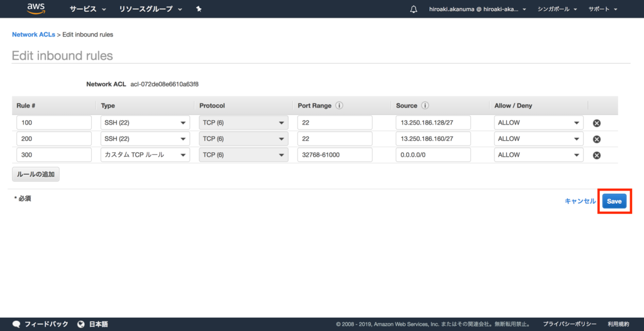Click the キャンセル link

coord(580,201)
